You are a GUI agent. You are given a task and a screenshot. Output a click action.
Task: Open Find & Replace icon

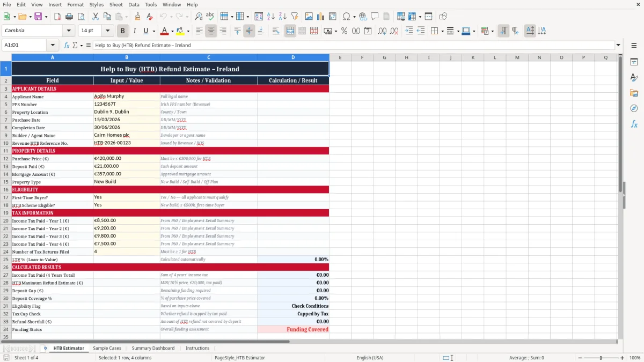(199, 17)
